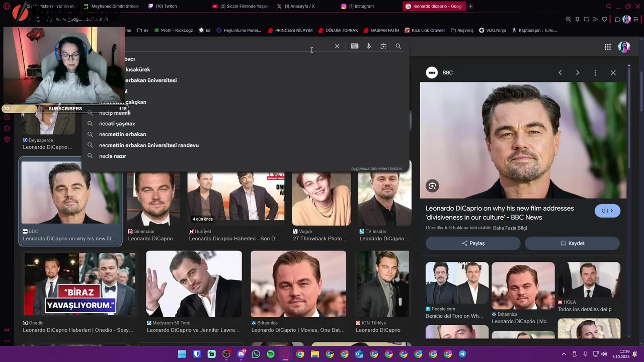Clear the Google search box text

coord(337,46)
